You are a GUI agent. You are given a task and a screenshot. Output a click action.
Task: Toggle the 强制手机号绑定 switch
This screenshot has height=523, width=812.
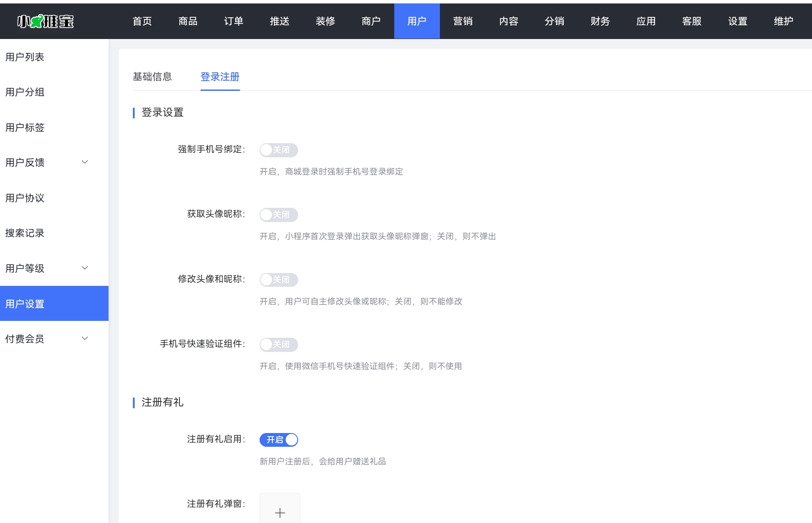(278, 150)
